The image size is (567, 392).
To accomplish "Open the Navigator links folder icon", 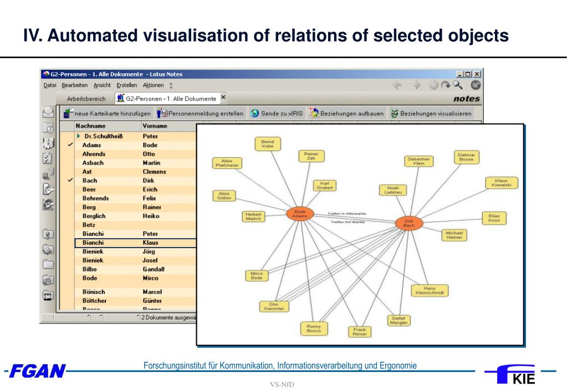I will tap(48, 296).
